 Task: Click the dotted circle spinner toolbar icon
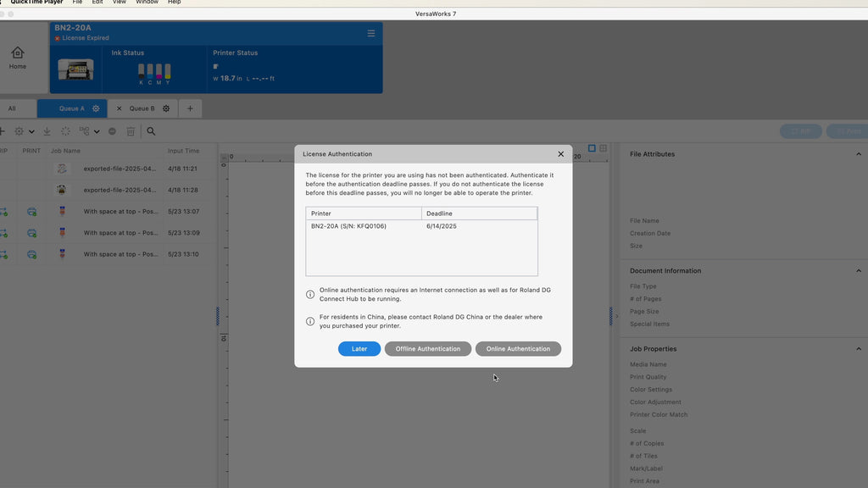click(65, 131)
